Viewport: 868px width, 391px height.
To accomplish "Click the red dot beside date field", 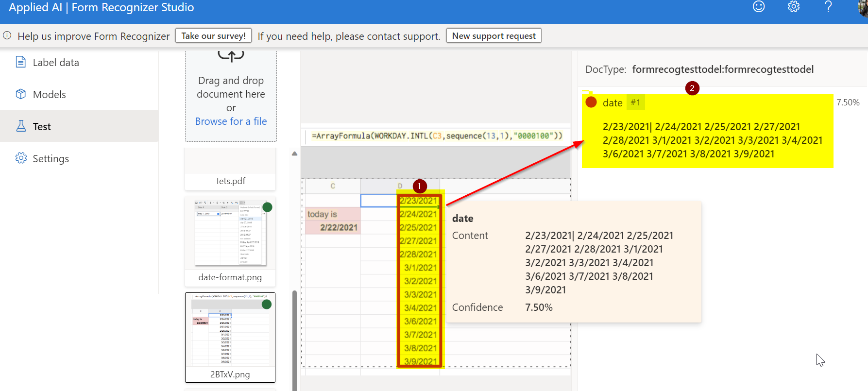I will point(591,102).
